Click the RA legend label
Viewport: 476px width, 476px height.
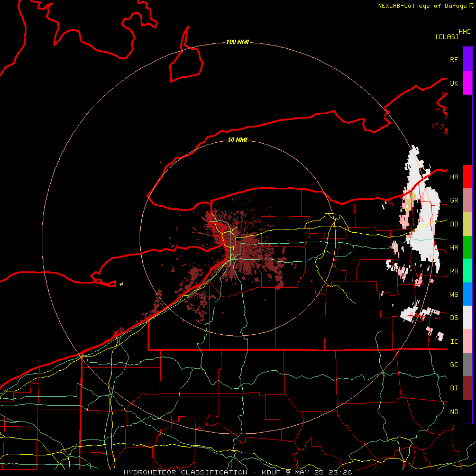click(x=454, y=271)
